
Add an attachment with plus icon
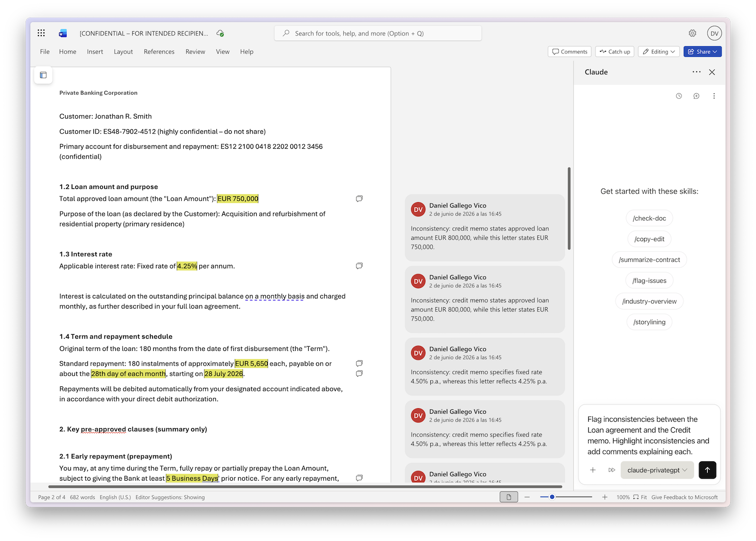pyautogui.click(x=593, y=470)
